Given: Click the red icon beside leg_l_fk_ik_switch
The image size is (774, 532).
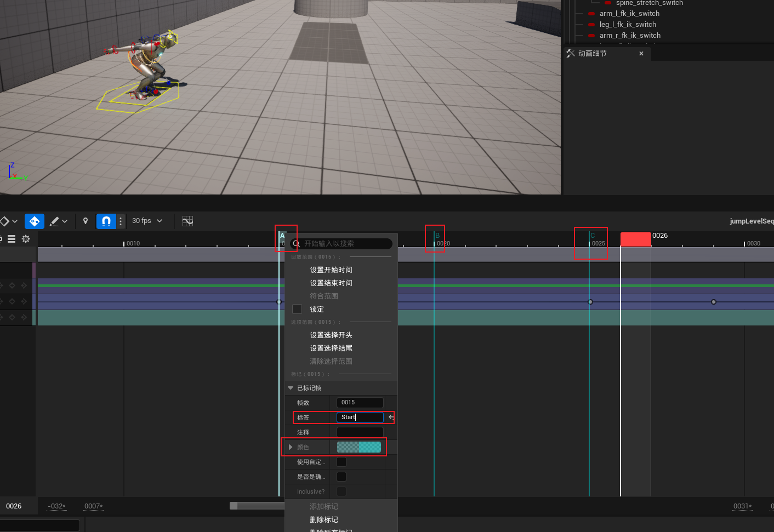Looking at the screenshot, I should 591,25.
